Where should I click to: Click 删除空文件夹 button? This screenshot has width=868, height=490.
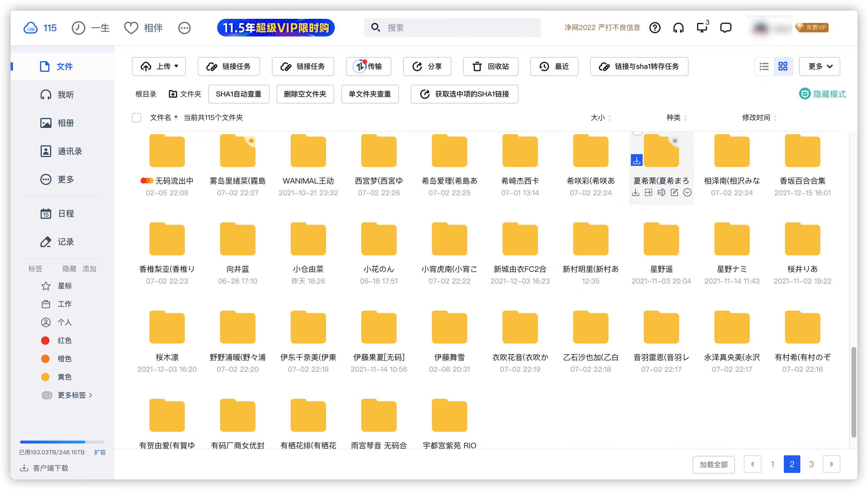pyautogui.click(x=305, y=94)
